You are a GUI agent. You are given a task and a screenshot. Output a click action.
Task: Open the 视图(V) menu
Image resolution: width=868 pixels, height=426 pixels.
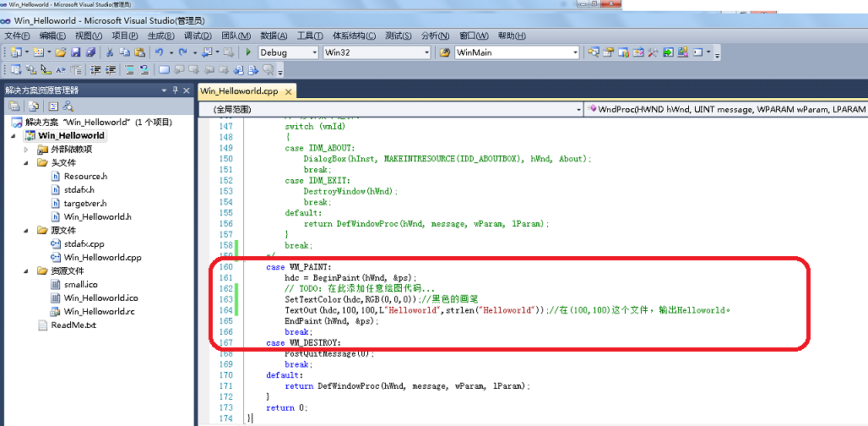pos(89,36)
